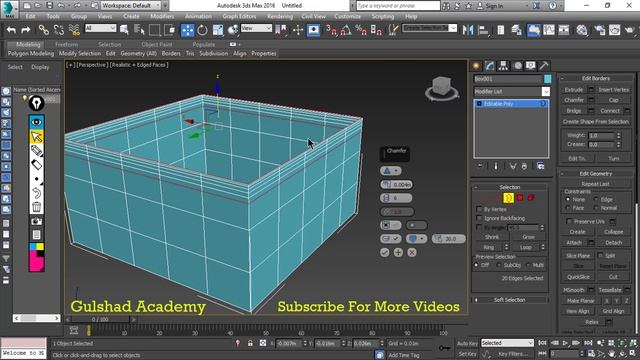Activate Select and Scale tool
The image size is (640, 360).
[x=218, y=30]
